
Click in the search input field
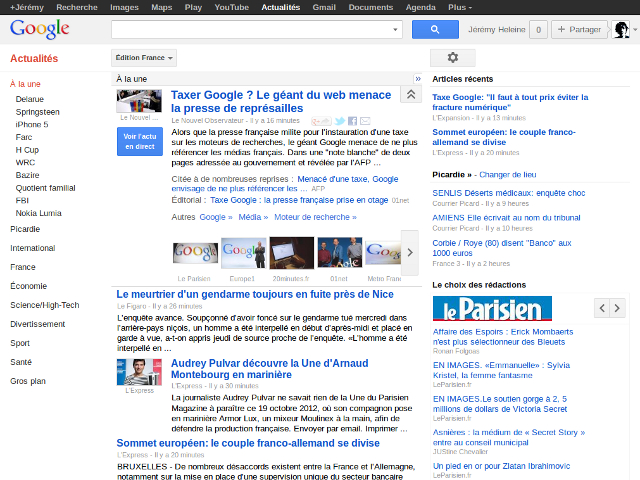pyautogui.click(x=251, y=29)
